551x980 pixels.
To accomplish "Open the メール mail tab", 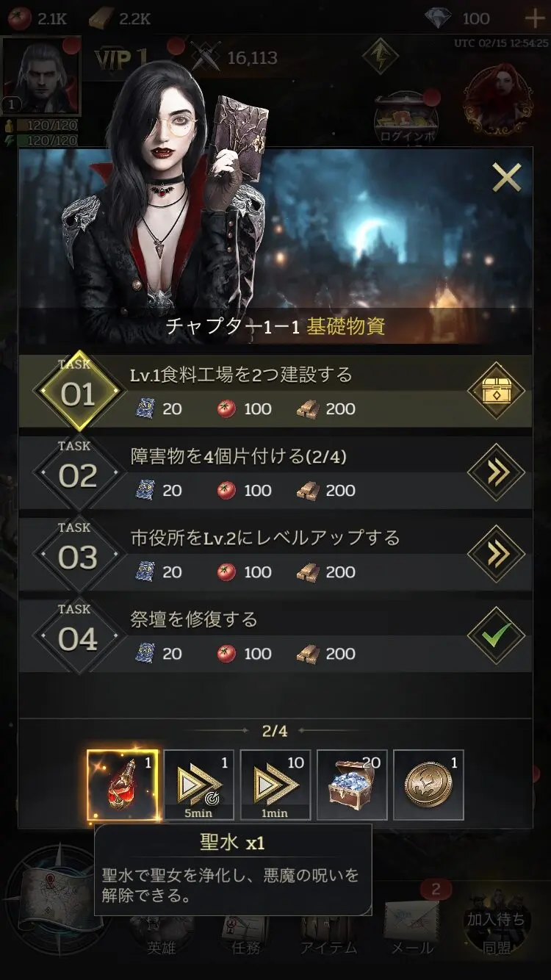I will (411, 929).
